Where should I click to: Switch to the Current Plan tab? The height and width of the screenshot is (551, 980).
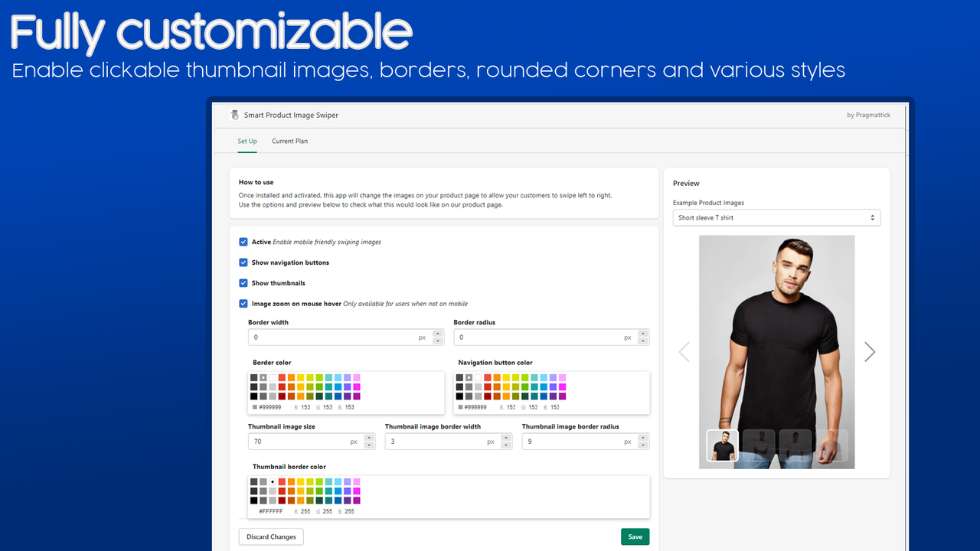pyautogui.click(x=289, y=141)
